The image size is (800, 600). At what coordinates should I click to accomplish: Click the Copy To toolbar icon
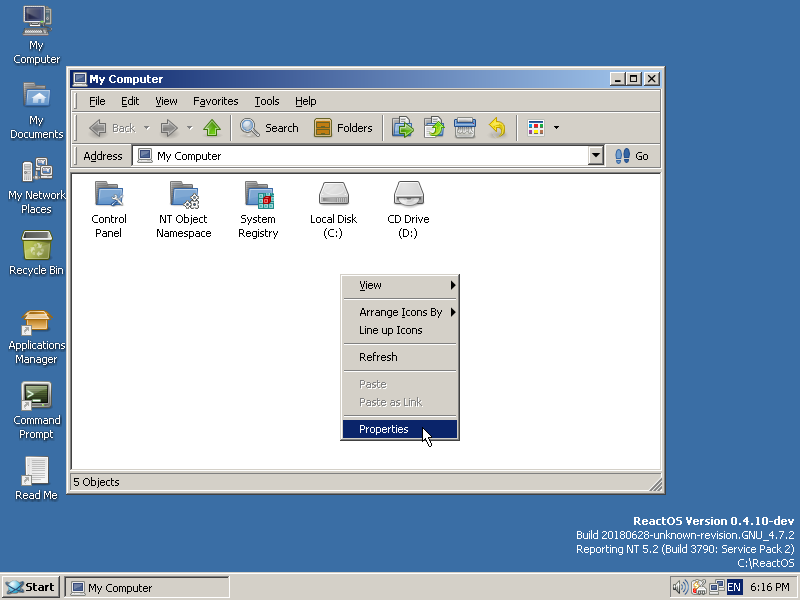click(x=434, y=128)
